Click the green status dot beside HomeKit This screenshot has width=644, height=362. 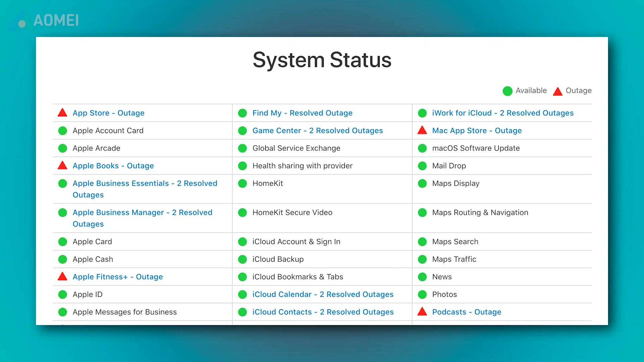coord(243,183)
